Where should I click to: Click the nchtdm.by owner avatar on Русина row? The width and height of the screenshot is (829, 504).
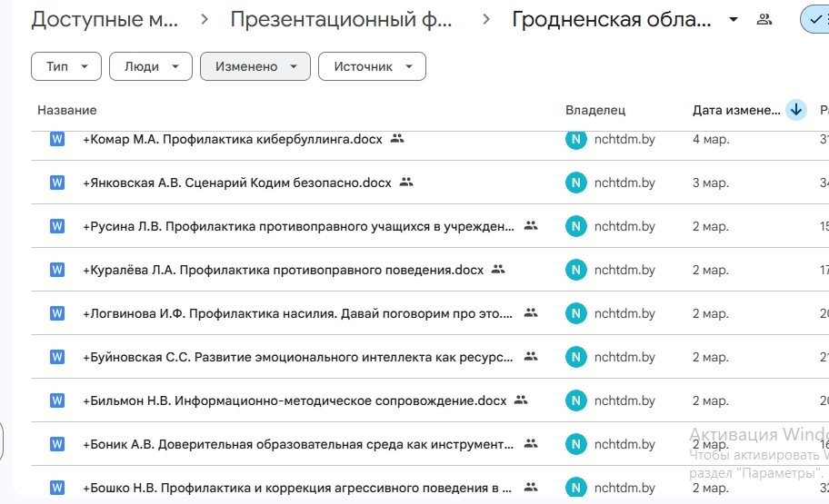tap(575, 226)
